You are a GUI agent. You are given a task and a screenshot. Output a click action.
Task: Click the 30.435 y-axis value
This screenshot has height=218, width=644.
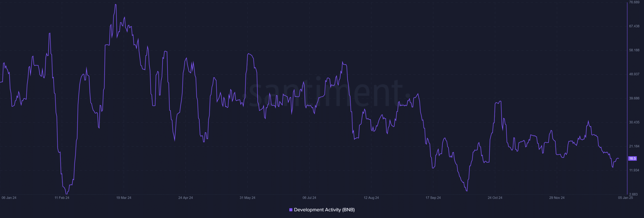coord(634,122)
